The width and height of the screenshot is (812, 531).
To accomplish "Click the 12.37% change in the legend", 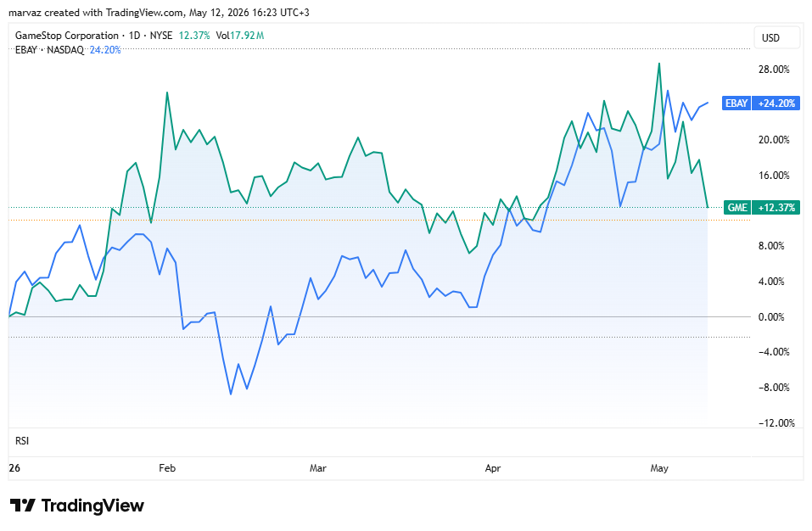I will 194,35.
